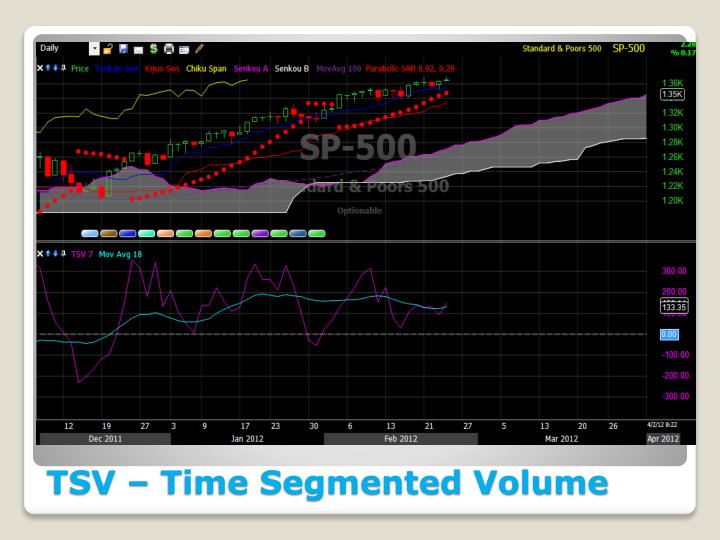Move the price pane up with blue up arrow

pos(48,68)
